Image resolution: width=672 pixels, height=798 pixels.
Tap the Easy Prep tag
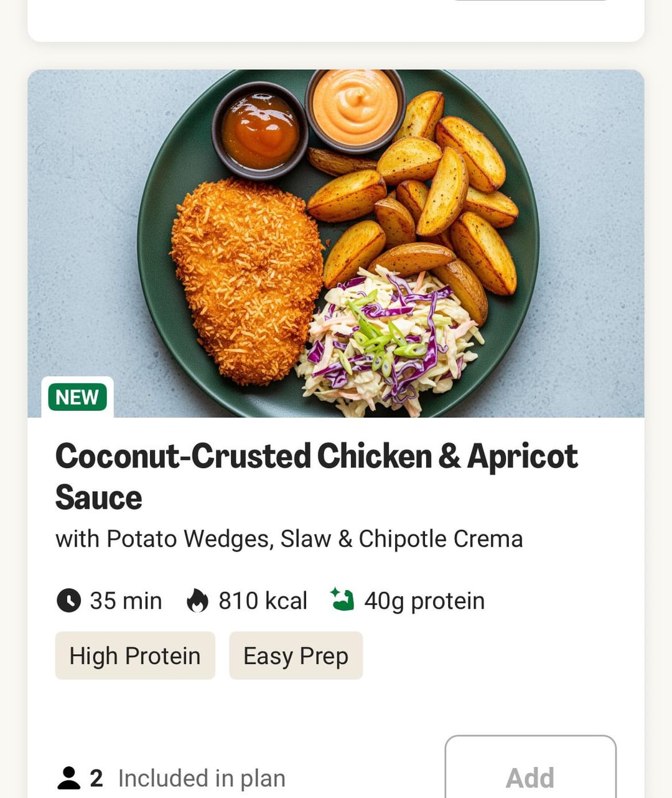click(296, 655)
